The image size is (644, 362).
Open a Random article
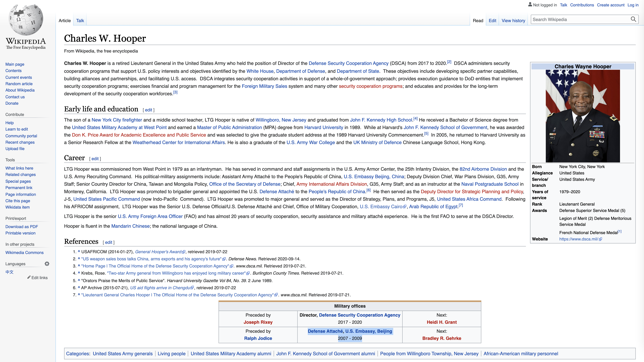point(19,83)
